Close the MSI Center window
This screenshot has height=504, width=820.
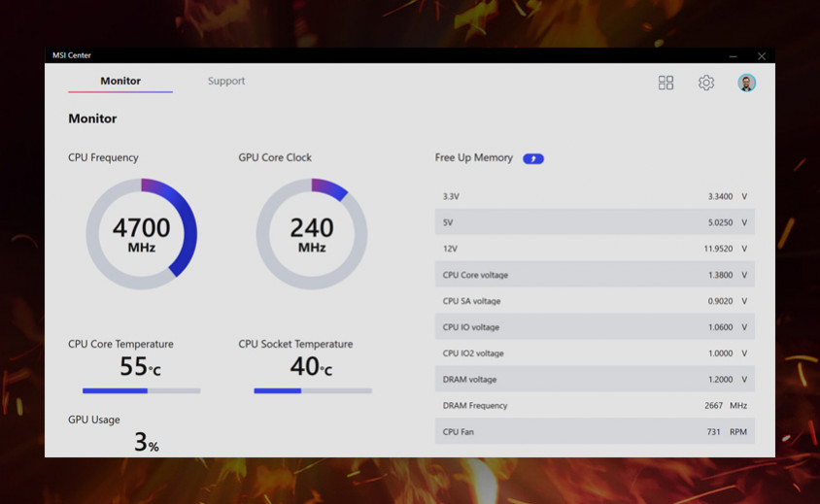click(x=762, y=56)
